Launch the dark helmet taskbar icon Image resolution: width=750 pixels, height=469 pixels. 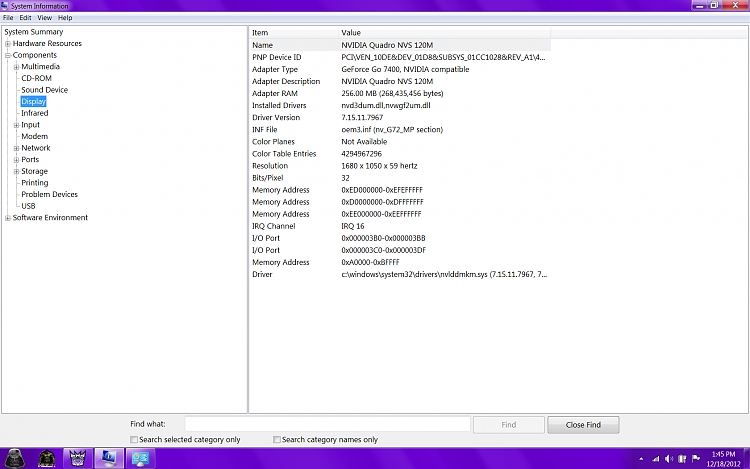click(x=46, y=458)
